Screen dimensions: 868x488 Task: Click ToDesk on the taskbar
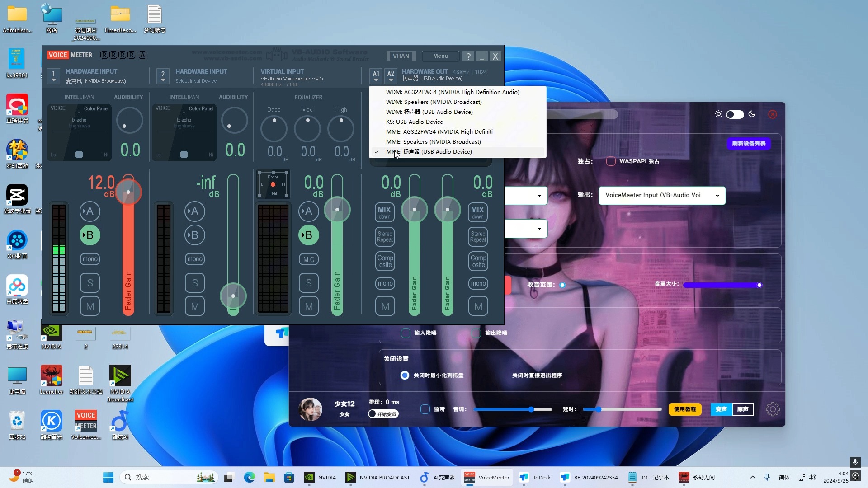click(535, 477)
